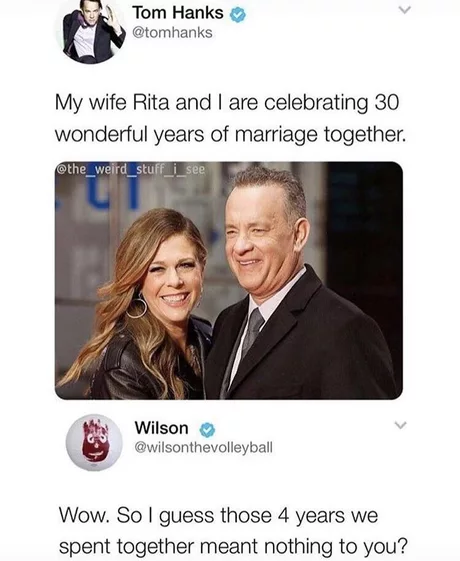Expand the chevron menu on Tom Hanks' tweet
Viewport: 460px width, 561px height.
(405, 10)
